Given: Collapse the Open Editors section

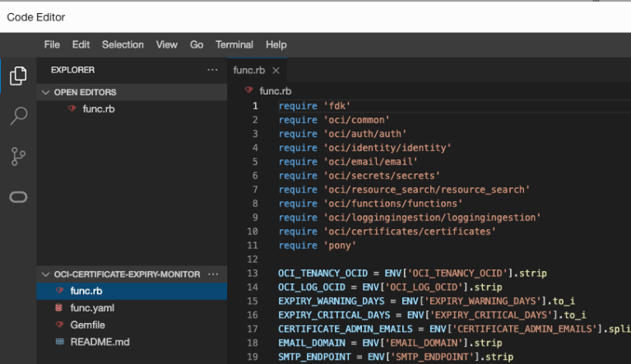Looking at the screenshot, I should 46,92.
